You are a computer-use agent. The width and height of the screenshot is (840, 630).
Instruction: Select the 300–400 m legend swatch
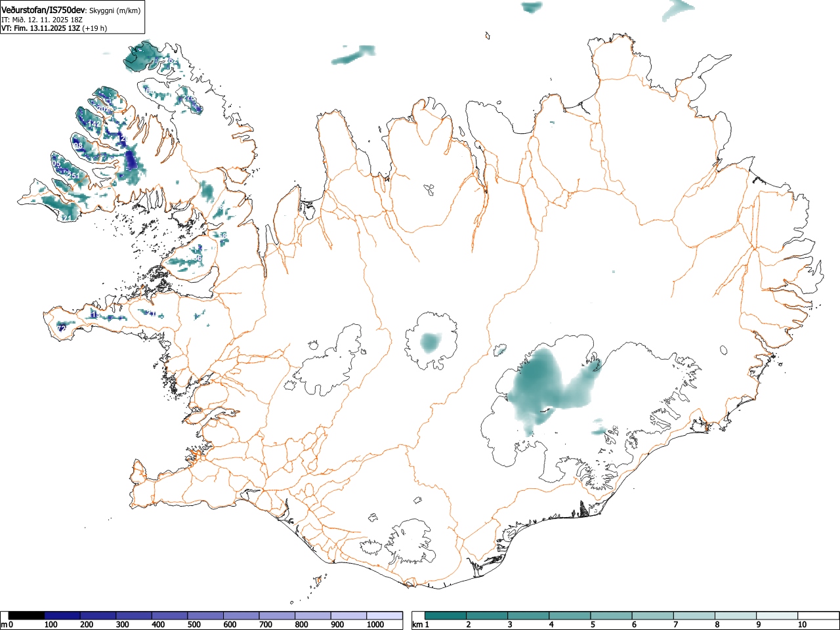pyautogui.click(x=134, y=616)
